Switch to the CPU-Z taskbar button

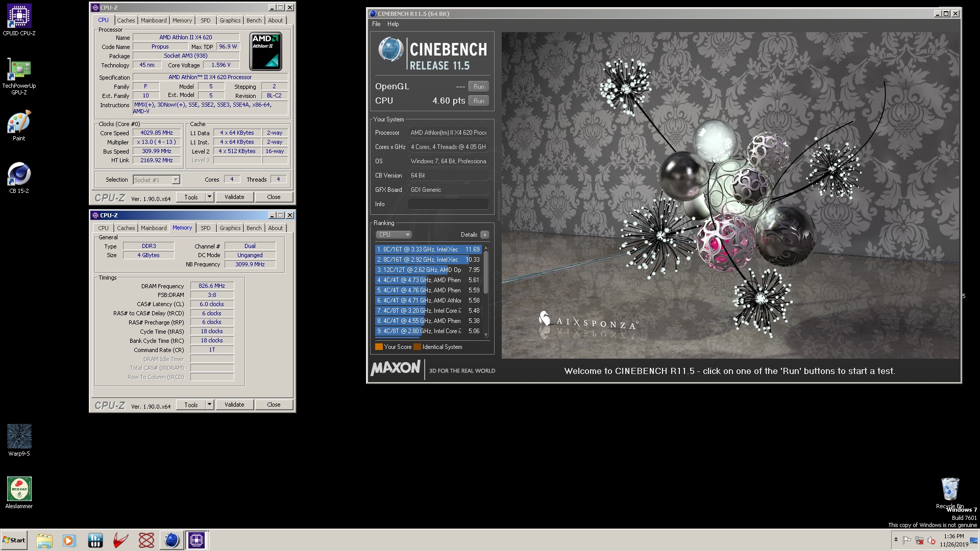click(x=197, y=540)
